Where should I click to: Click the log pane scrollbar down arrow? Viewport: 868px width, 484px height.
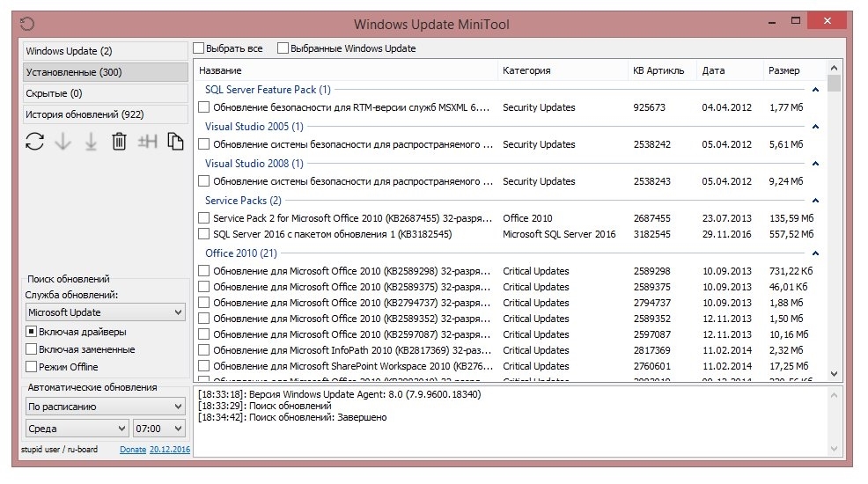pos(835,449)
